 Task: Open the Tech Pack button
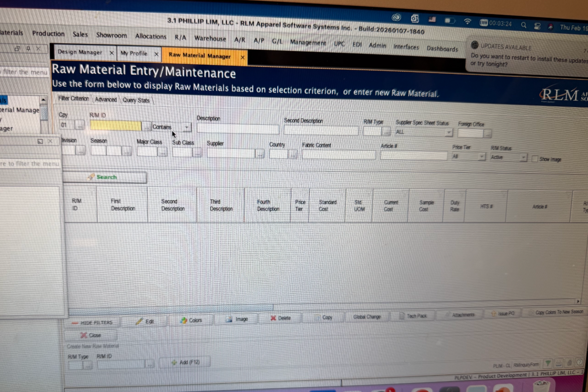click(413, 316)
